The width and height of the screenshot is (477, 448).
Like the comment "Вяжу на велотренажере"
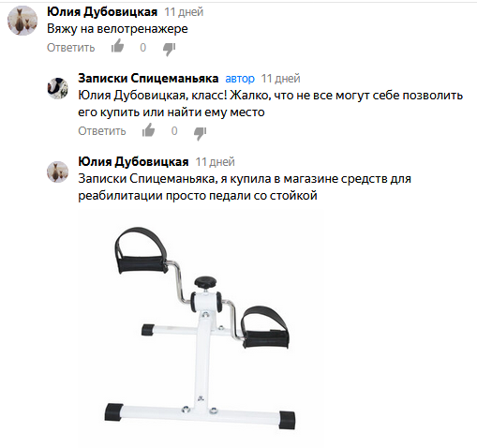[x=118, y=46]
